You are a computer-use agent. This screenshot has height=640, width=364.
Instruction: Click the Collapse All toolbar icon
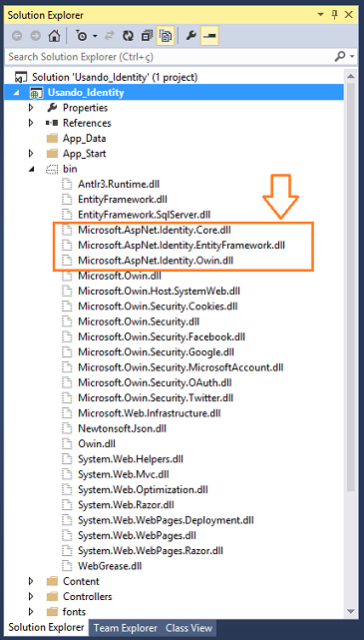tap(147, 36)
